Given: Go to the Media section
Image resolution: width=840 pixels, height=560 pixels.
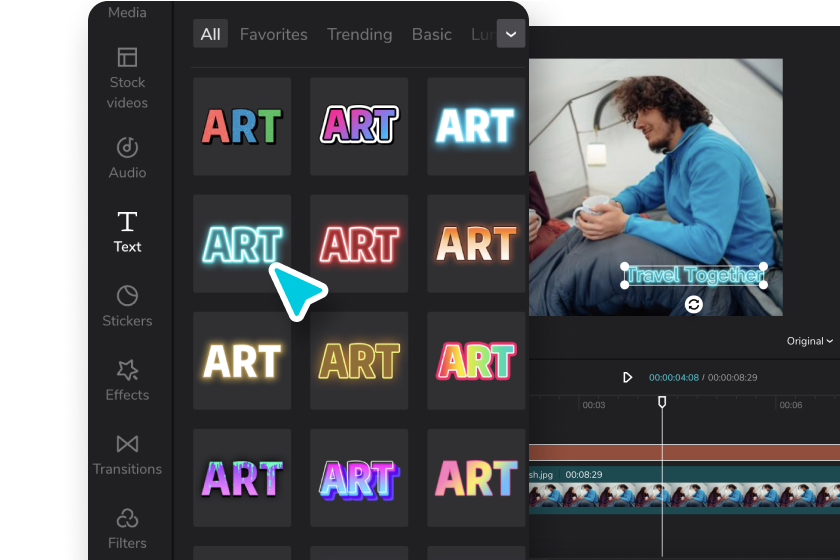Looking at the screenshot, I should pos(127,12).
